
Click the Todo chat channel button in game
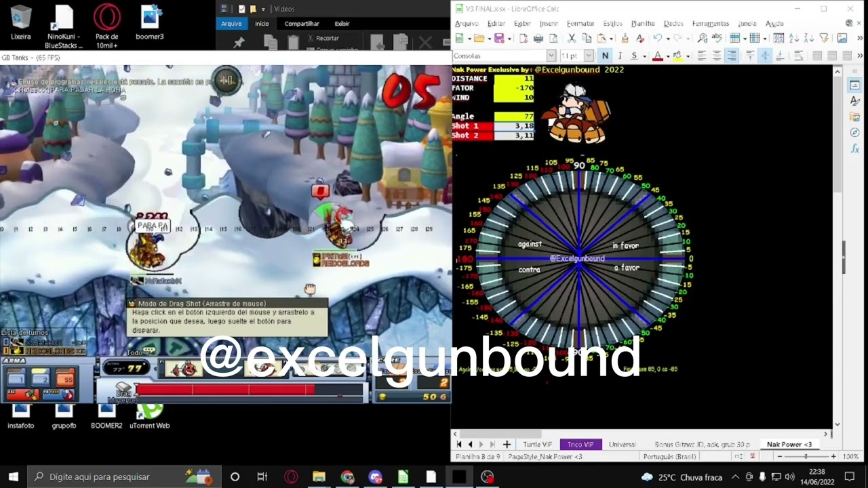point(140,352)
